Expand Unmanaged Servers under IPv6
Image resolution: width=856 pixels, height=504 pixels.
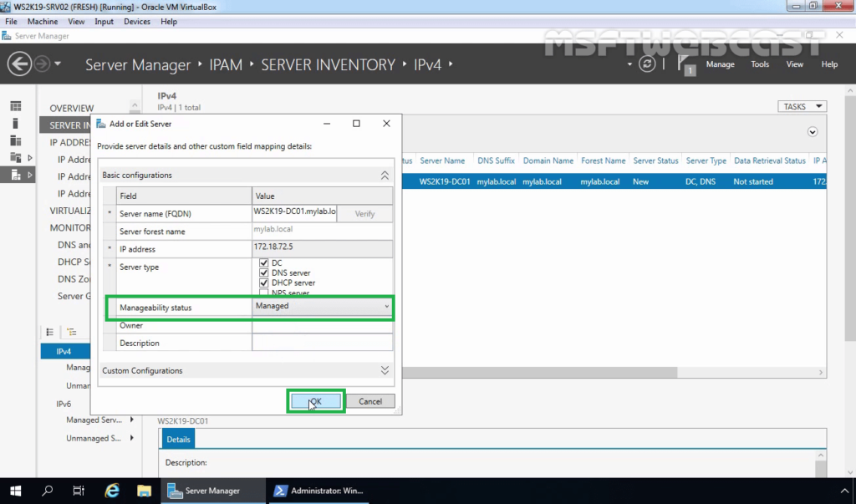tap(131, 438)
